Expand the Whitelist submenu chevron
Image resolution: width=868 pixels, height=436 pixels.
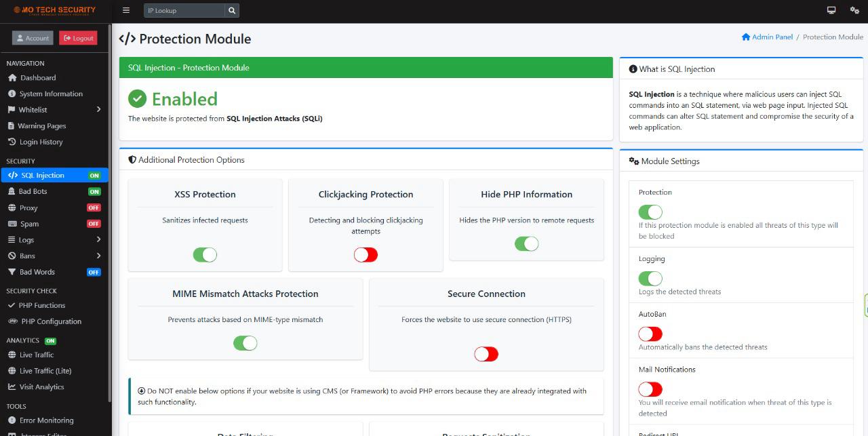pos(98,110)
